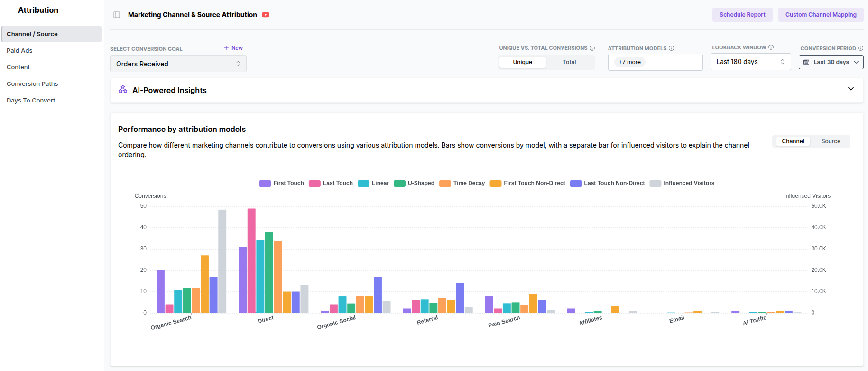The image size is (868, 371).
Task: Click info icon beside Lookback Window
Action: (771, 47)
